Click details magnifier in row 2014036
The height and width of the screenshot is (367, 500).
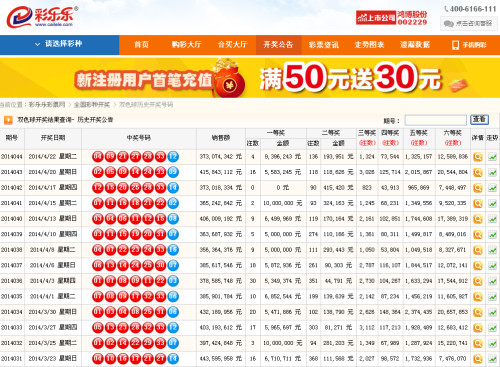tap(478, 281)
